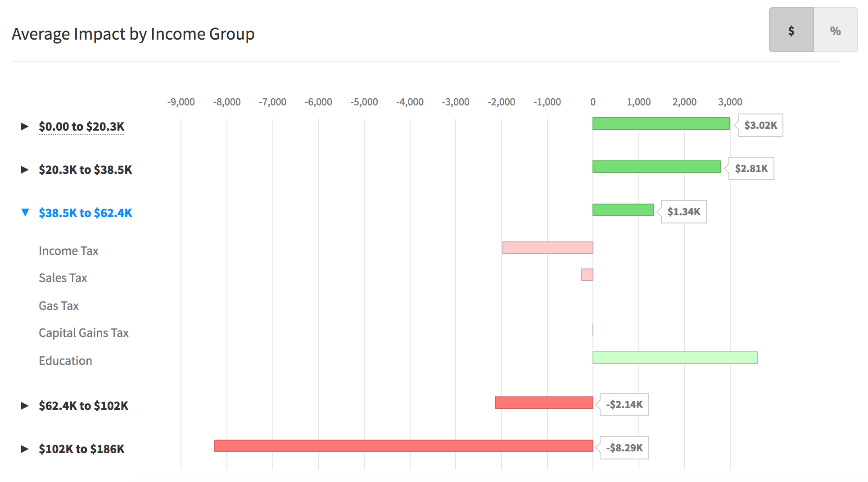868x482 pixels.
Task: Expand the $20.3K to $38.5K arrow
Action: 25,170
